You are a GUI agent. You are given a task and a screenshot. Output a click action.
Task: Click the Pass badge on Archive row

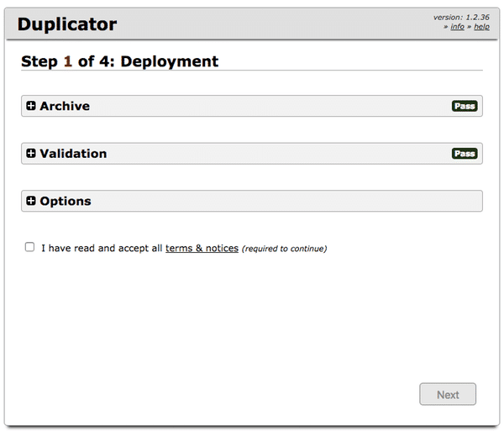464,107
